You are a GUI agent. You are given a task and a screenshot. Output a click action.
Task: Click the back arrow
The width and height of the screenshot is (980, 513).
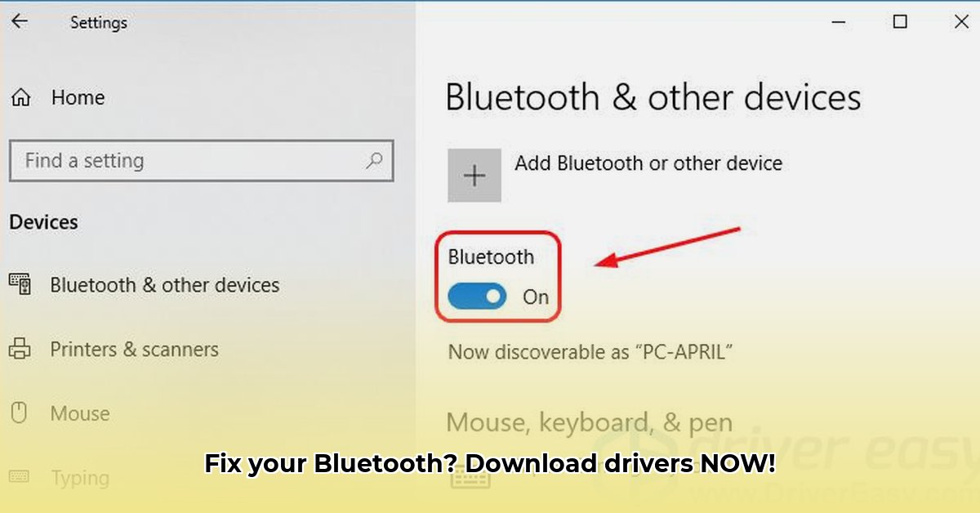click(18, 21)
